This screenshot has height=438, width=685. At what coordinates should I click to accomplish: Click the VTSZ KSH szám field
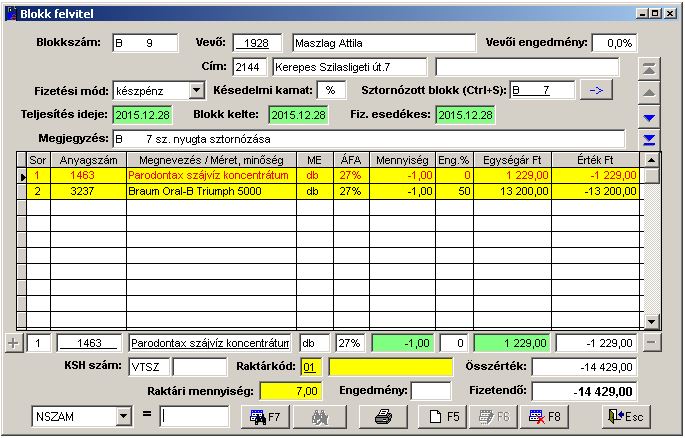[149, 367]
